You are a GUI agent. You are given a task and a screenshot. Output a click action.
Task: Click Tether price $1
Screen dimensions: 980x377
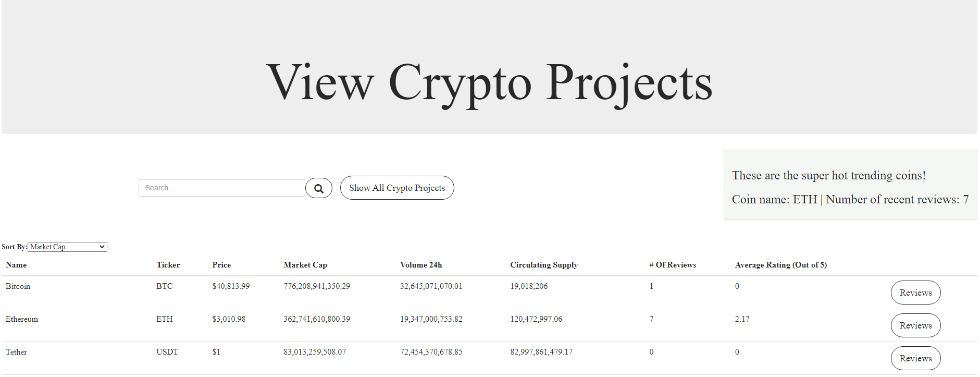tap(216, 352)
